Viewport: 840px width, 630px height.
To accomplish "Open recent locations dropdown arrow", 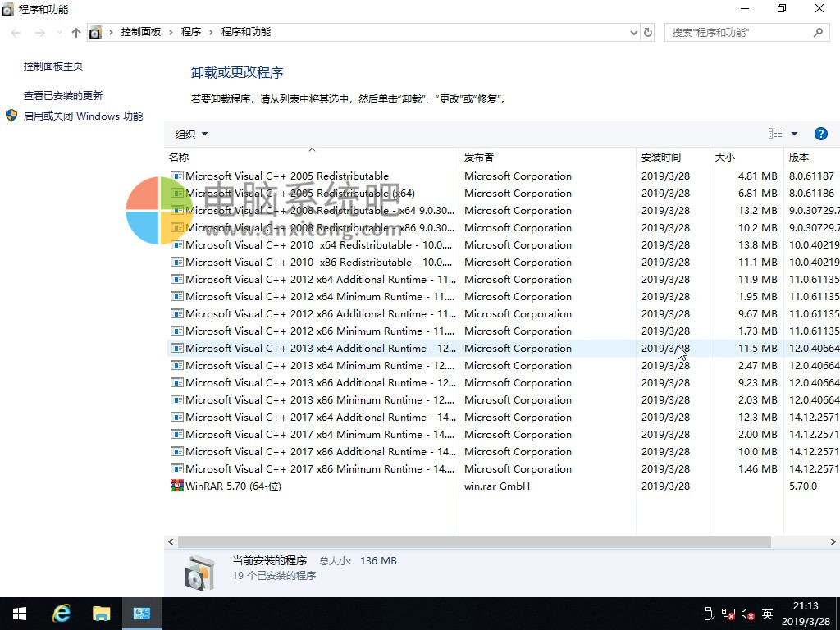I will 59,33.
